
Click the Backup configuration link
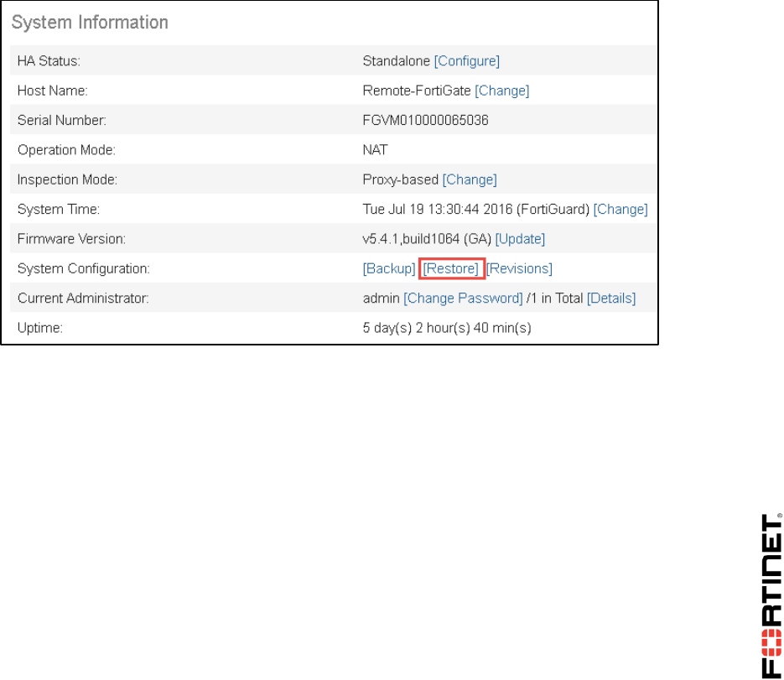click(x=388, y=268)
